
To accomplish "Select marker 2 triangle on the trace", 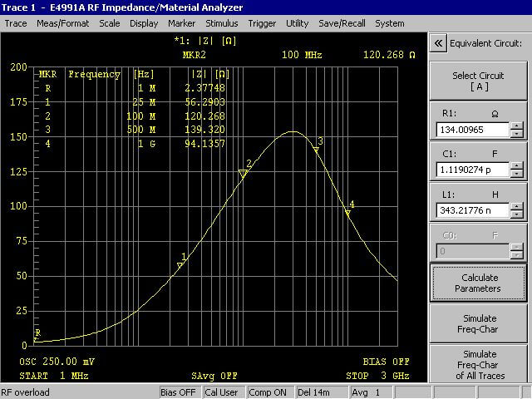I will coord(243,174).
